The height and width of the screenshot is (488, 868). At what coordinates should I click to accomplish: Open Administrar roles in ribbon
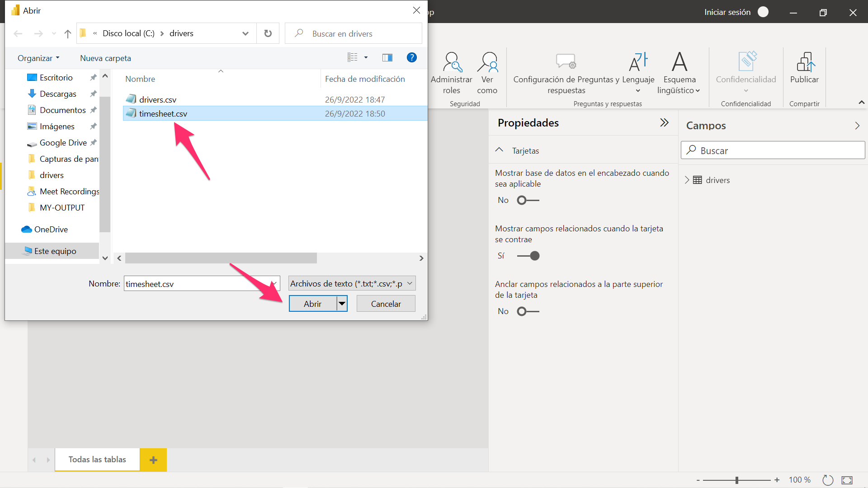coord(452,73)
